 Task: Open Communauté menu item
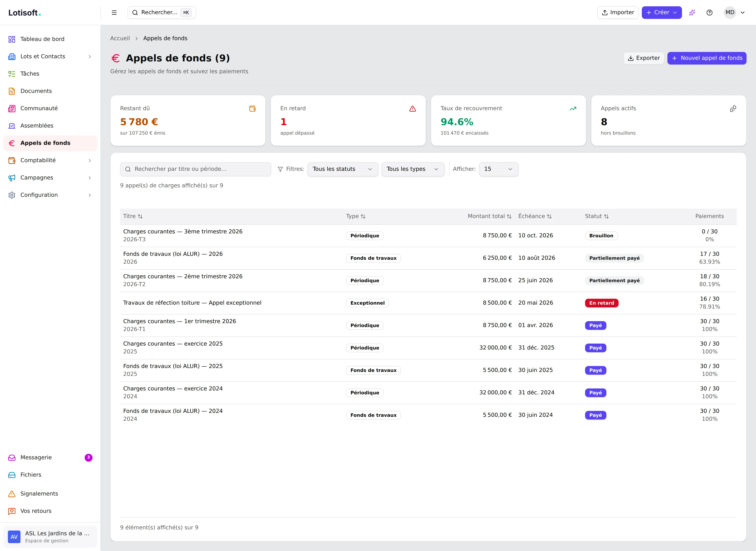[50, 109]
